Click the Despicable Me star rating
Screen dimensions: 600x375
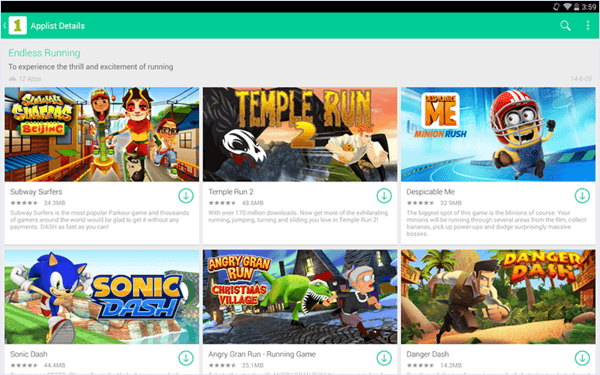tap(421, 203)
